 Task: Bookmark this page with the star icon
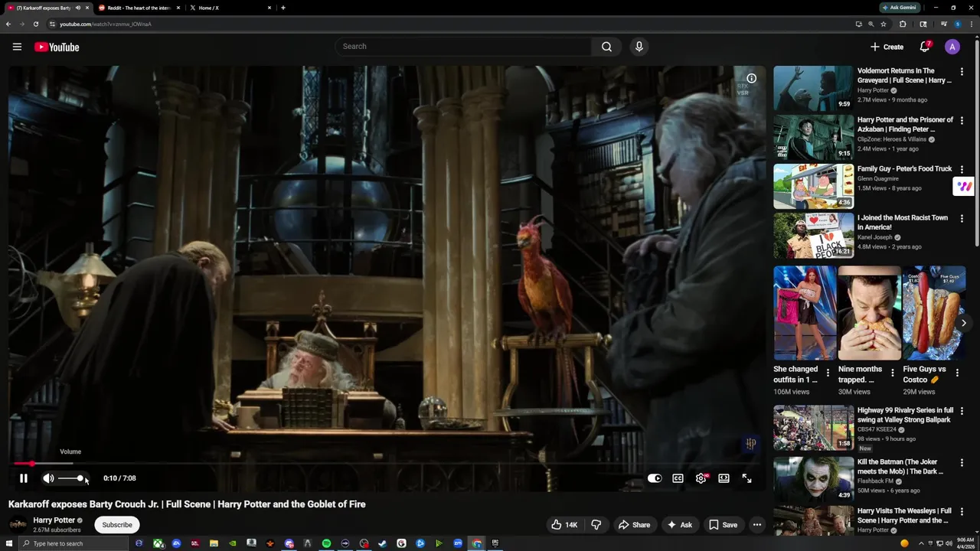(884, 24)
